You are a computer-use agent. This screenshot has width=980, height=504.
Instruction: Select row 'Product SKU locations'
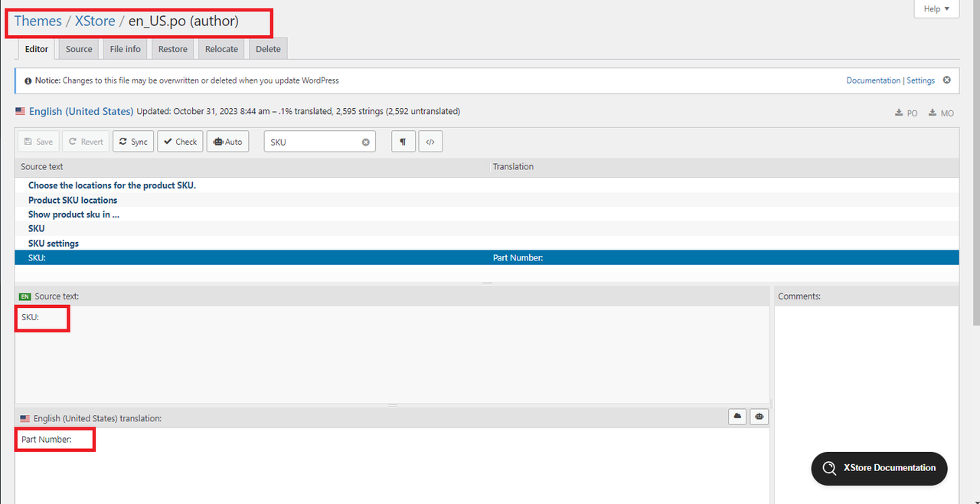486,200
